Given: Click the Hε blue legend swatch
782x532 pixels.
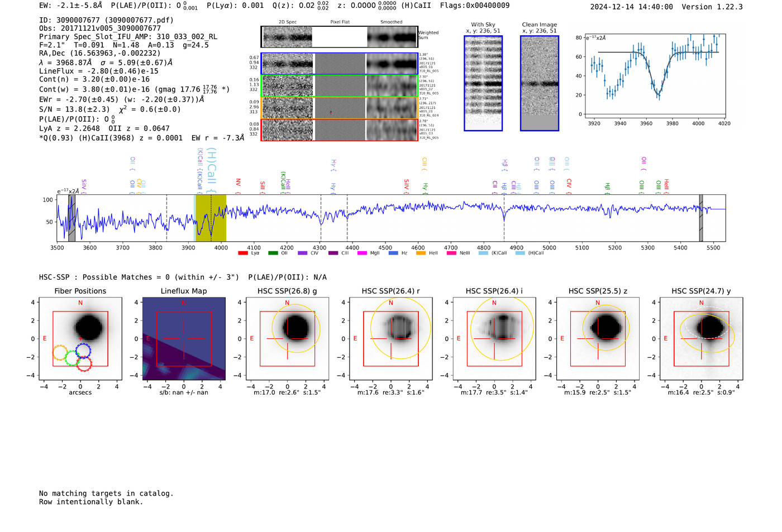Looking at the screenshot, I should pos(393,253).
